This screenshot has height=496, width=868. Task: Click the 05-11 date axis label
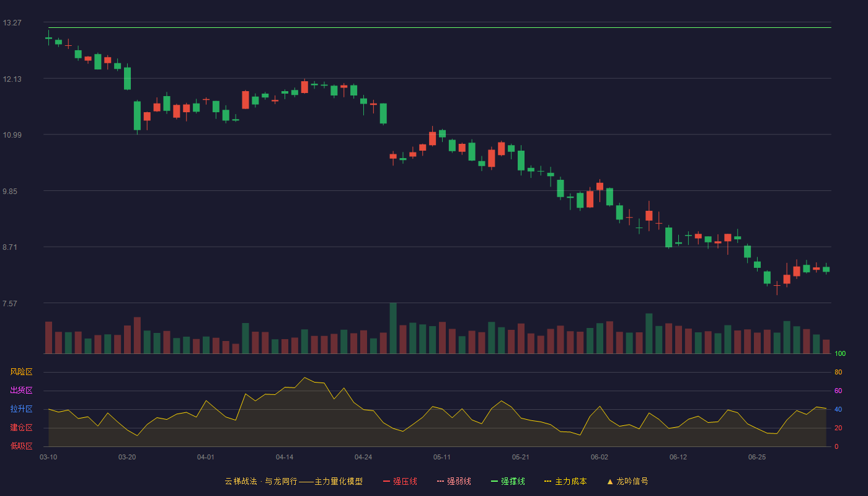[x=442, y=457]
